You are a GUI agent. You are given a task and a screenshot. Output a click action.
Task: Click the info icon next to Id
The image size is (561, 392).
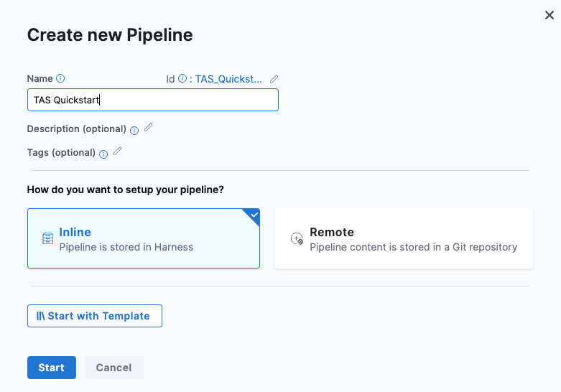coord(182,79)
